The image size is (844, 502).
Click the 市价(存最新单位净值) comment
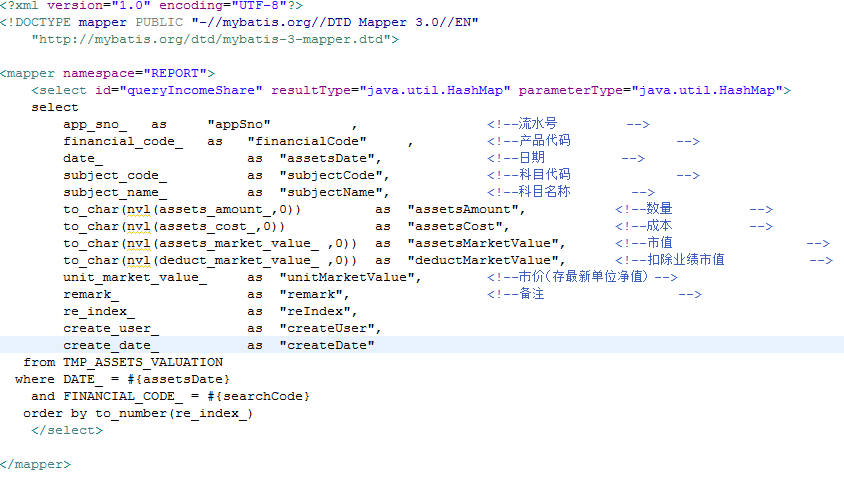pos(584,277)
